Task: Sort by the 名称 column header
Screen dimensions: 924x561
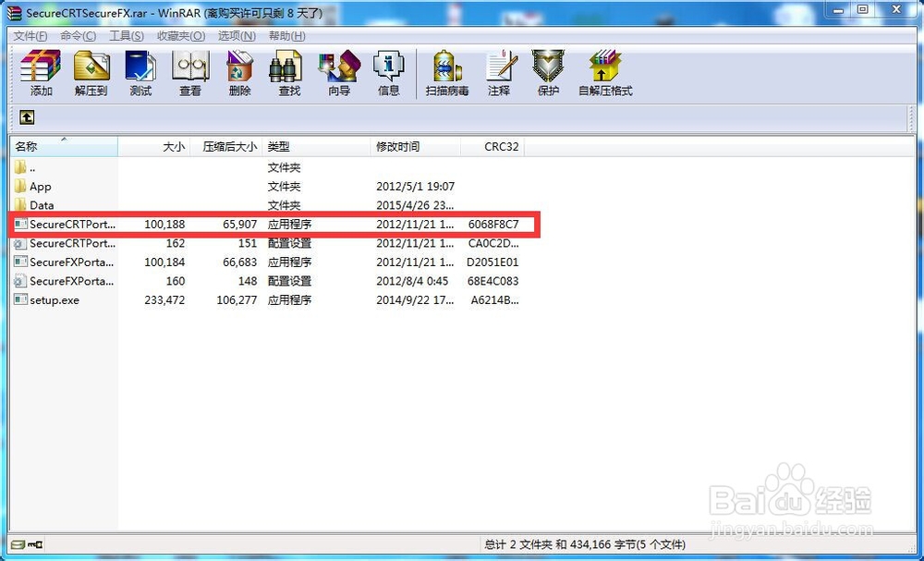Action: click(64, 147)
